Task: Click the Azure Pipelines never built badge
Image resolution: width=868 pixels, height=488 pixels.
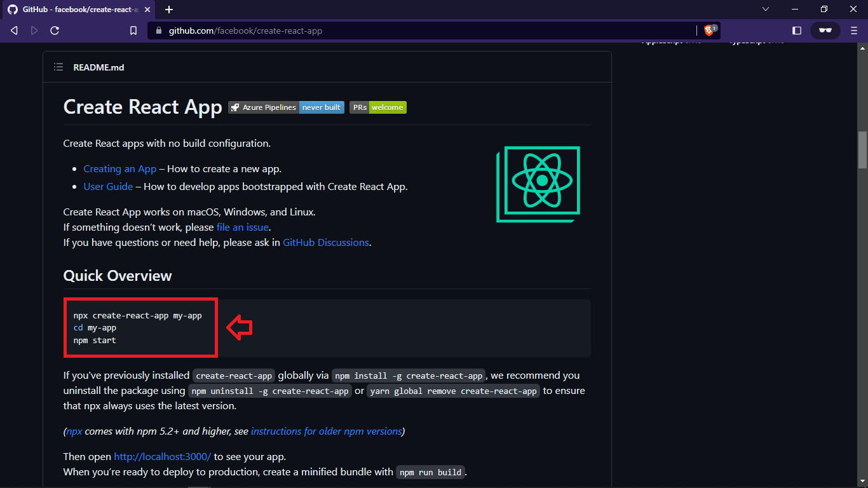Action: point(286,107)
